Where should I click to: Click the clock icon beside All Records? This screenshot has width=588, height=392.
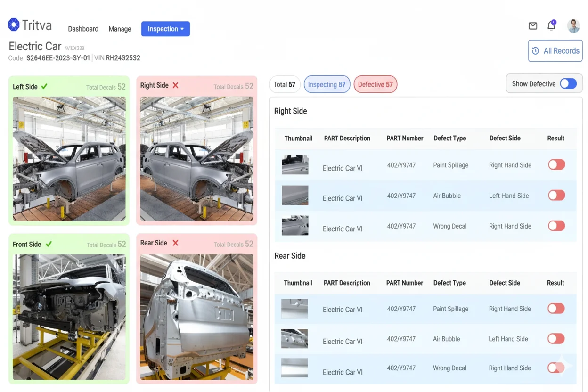pyautogui.click(x=535, y=50)
